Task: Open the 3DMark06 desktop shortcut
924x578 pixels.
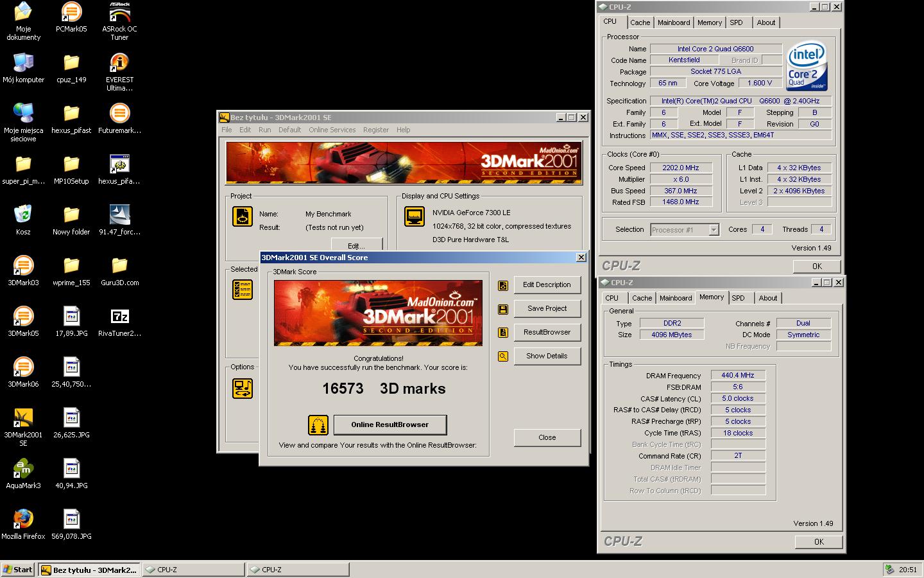Action: click(23, 372)
